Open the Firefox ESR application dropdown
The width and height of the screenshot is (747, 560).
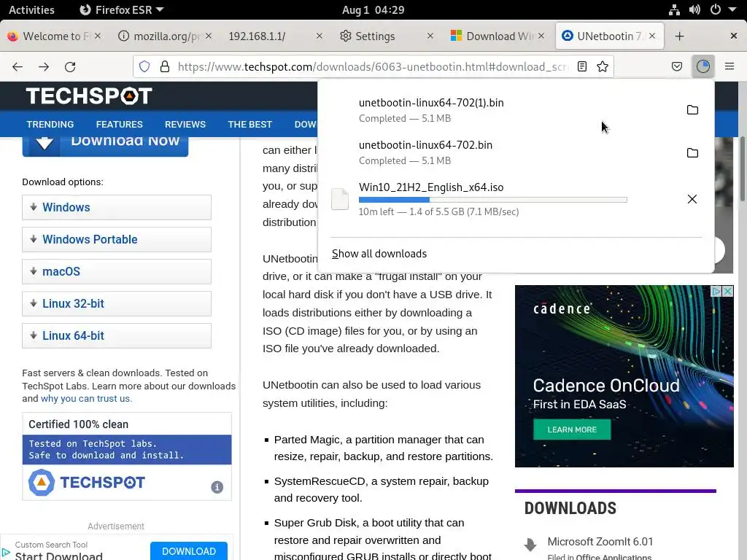[x=122, y=9]
